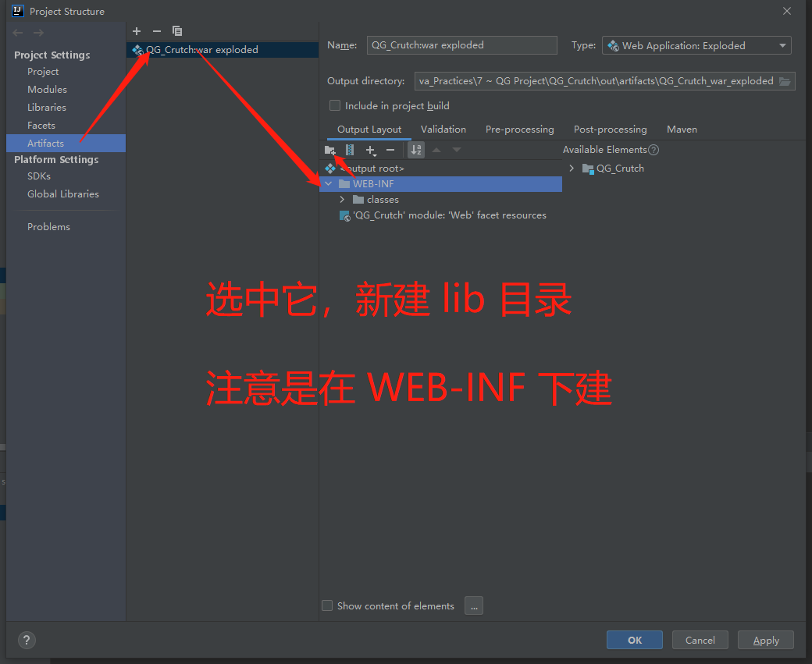Enable Show content of elements checkbox
The image size is (812, 664).
(x=327, y=605)
